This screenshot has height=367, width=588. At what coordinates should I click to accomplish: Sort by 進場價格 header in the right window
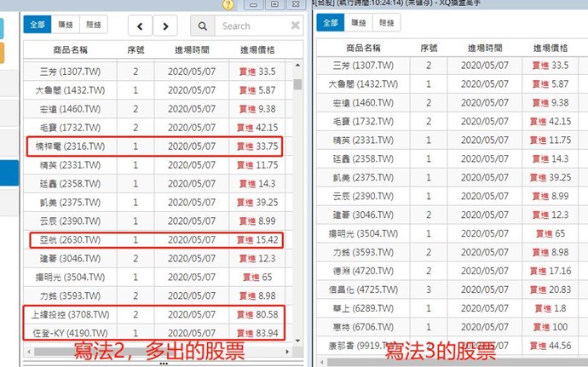click(551, 48)
